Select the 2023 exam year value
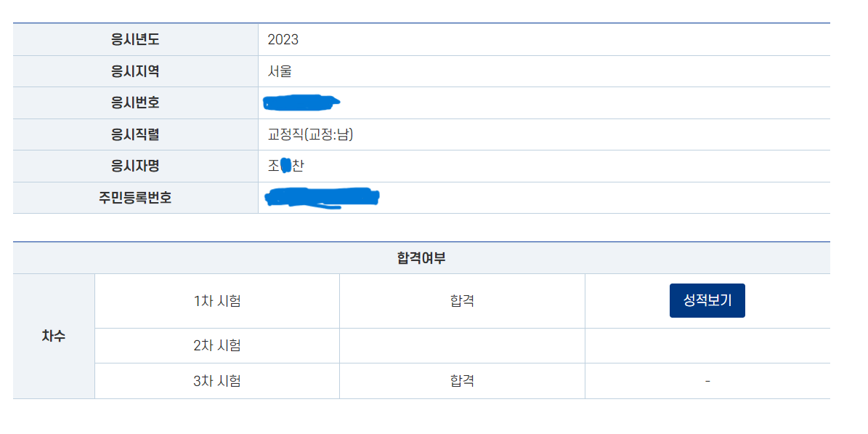The width and height of the screenshot is (868, 434). click(283, 39)
